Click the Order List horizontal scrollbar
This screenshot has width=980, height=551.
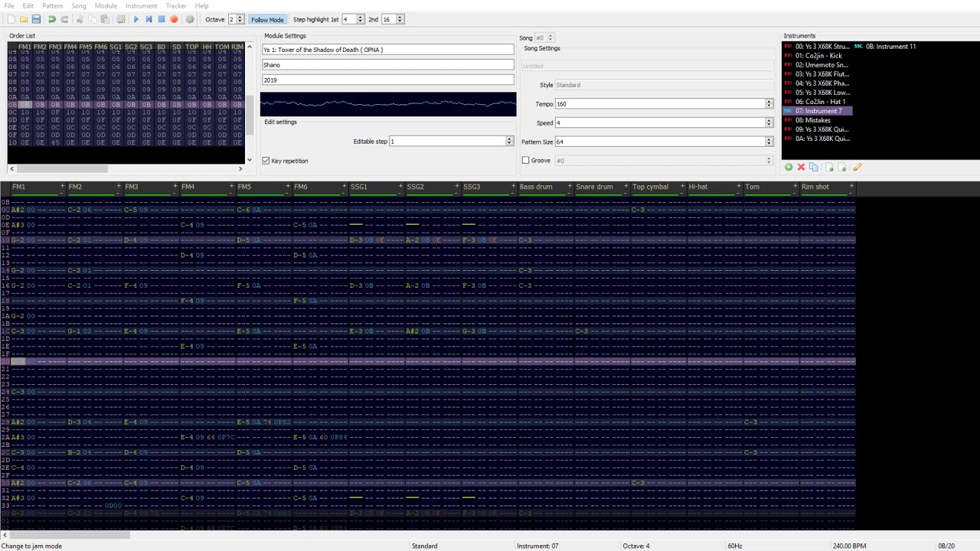pyautogui.click(x=126, y=168)
